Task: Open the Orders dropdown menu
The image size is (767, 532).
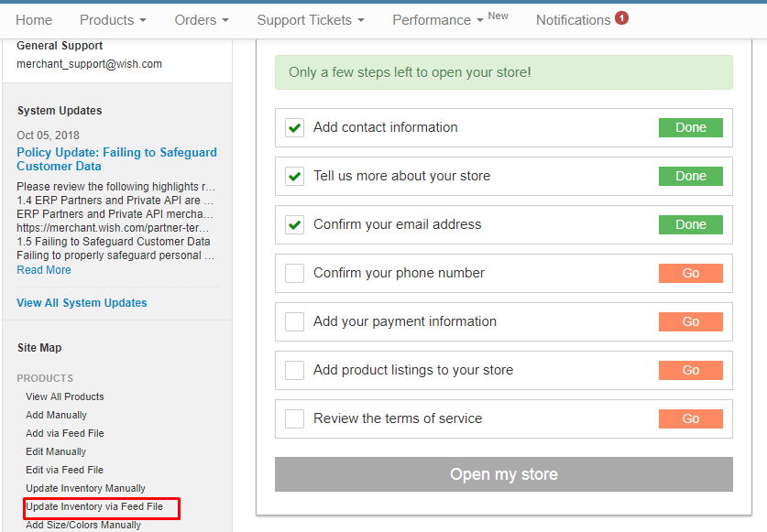Action: [x=202, y=20]
